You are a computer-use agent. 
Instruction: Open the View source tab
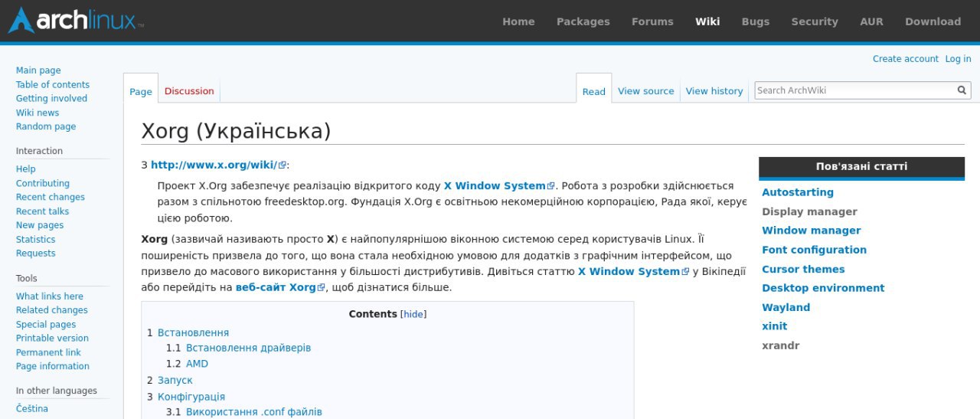(x=646, y=91)
